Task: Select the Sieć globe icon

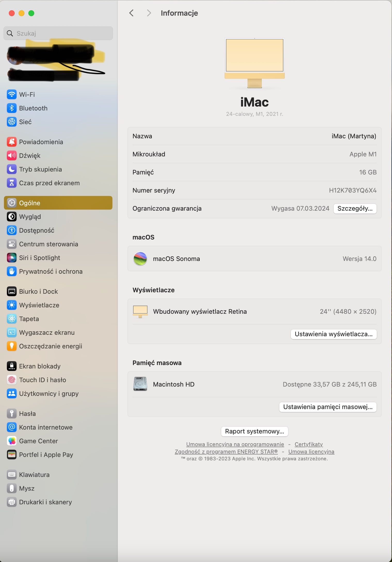Action: (x=12, y=122)
